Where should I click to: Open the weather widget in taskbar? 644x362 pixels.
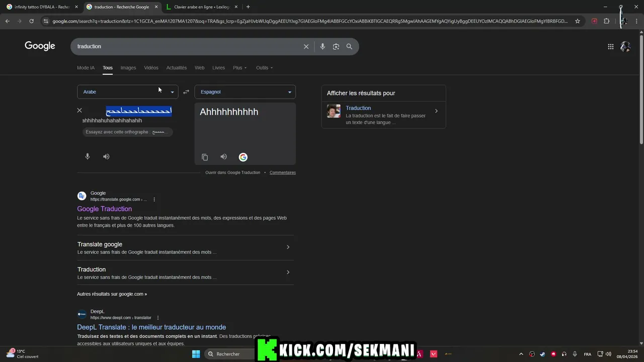pyautogui.click(x=22, y=354)
